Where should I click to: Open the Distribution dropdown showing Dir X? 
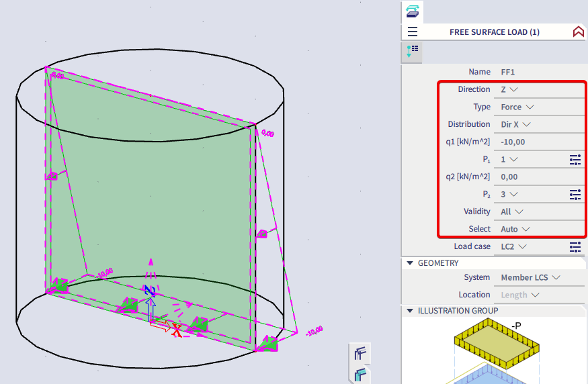tap(516, 124)
